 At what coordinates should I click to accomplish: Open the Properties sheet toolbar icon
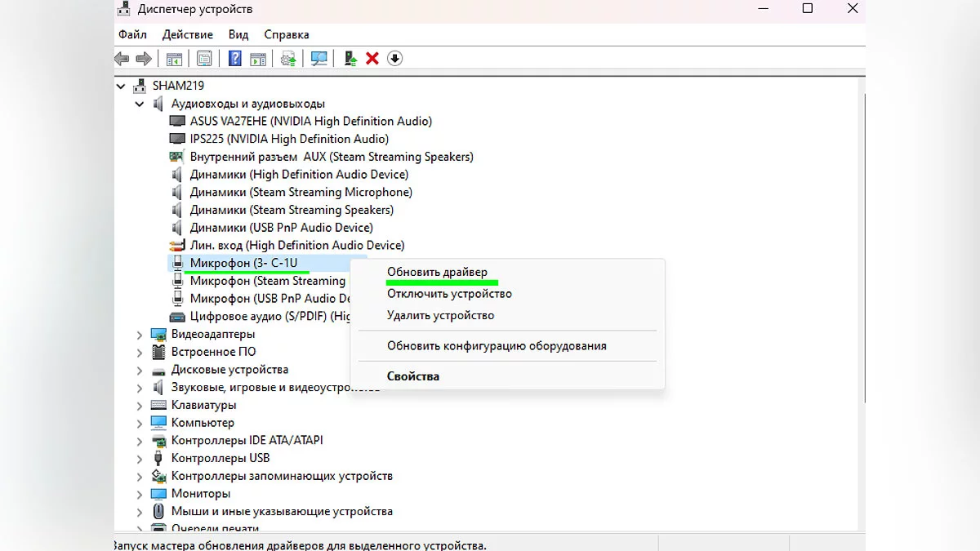(204, 59)
